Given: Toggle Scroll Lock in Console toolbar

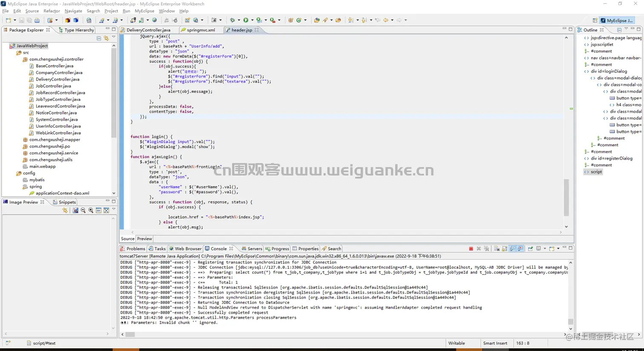Looking at the screenshot, I should 505,248.
